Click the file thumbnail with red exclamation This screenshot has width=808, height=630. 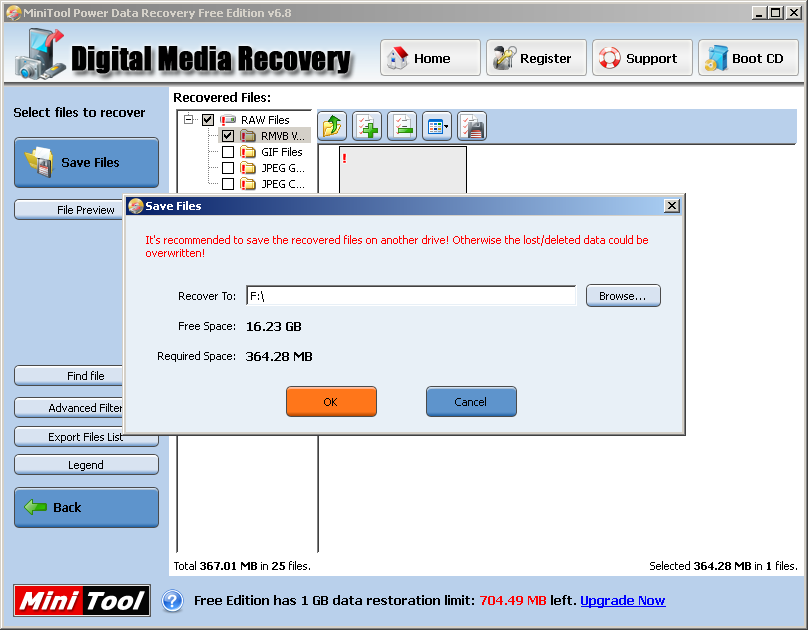point(403,170)
